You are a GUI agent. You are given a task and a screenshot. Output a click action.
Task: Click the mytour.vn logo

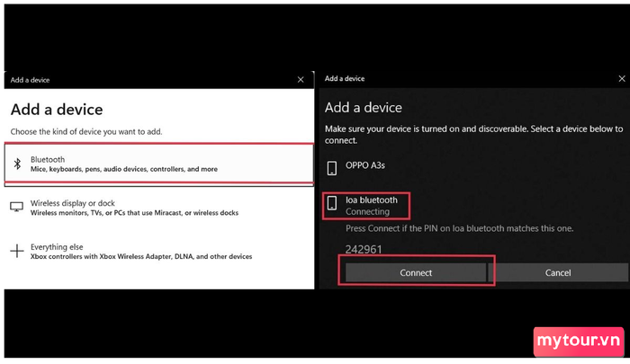(579, 342)
